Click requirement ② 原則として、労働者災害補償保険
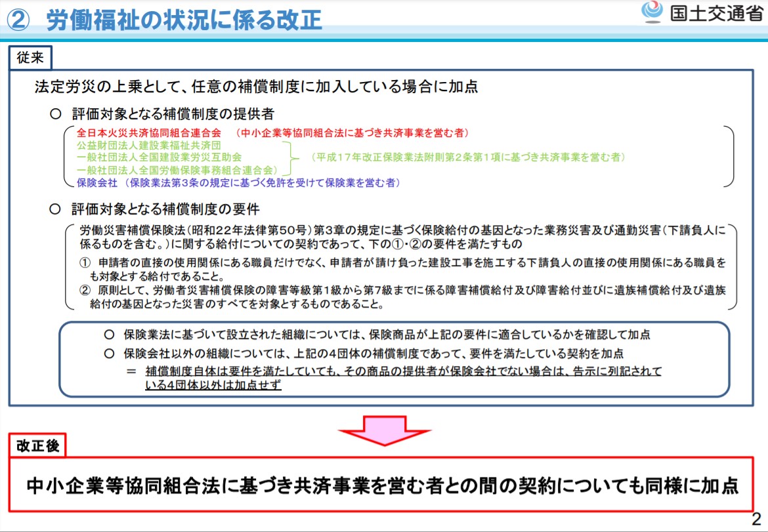 (402, 297)
